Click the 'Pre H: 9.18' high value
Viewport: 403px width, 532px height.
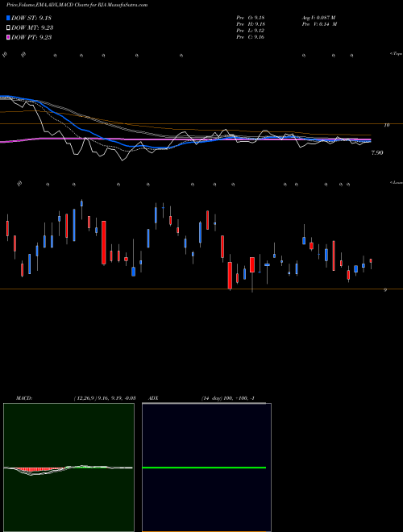pos(251,24)
